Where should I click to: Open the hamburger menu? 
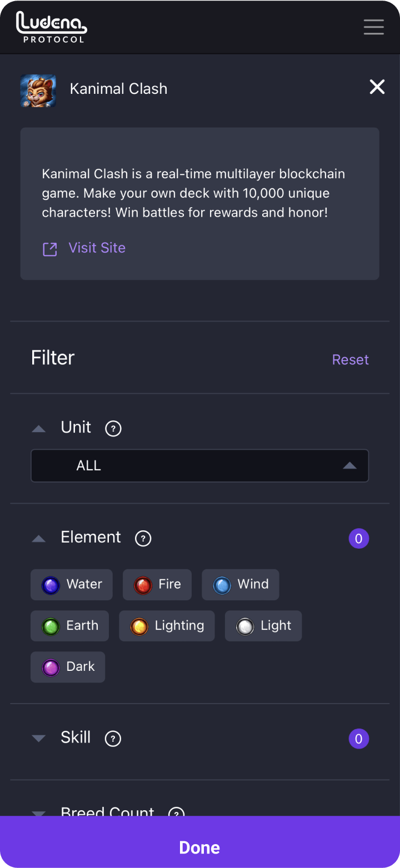373,27
